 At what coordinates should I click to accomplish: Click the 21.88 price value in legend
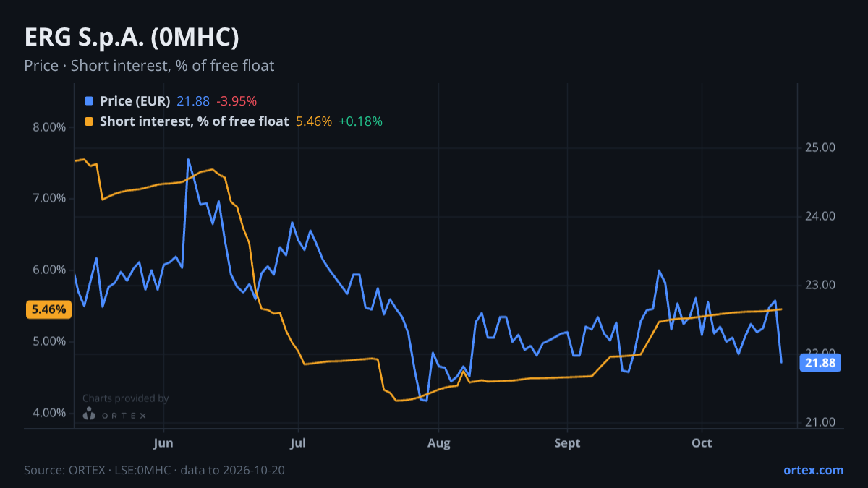tap(193, 101)
